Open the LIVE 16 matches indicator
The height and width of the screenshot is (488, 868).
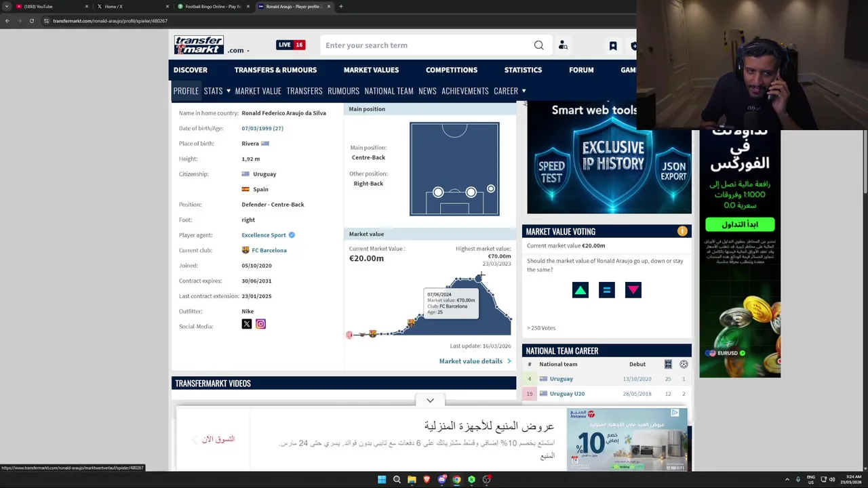coord(290,45)
